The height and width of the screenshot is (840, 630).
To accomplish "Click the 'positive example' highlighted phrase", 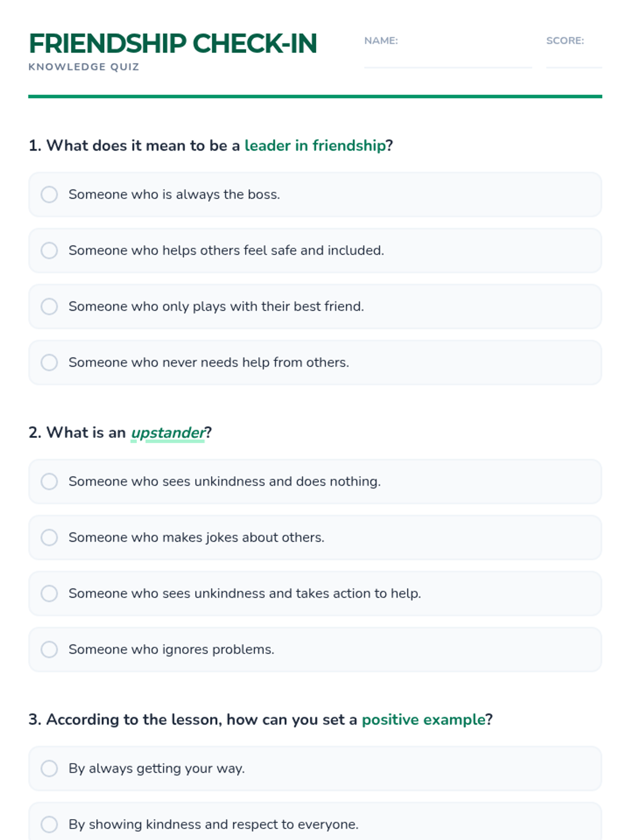I will [x=423, y=719].
